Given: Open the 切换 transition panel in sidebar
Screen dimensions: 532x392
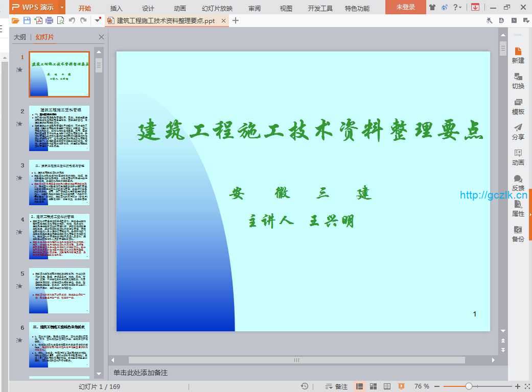Looking at the screenshot, I should (x=518, y=81).
